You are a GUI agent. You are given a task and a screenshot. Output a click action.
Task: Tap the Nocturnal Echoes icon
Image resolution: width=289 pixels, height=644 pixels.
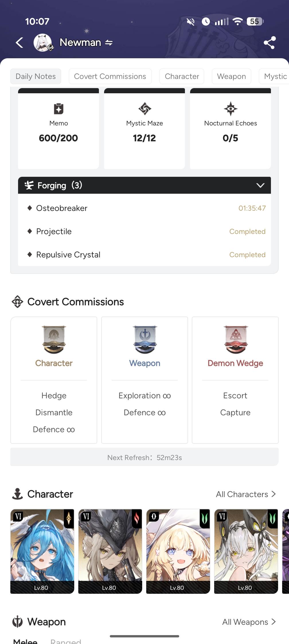click(x=231, y=109)
